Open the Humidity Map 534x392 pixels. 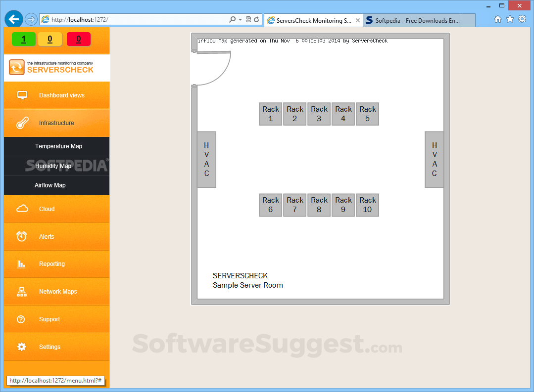click(56, 166)
